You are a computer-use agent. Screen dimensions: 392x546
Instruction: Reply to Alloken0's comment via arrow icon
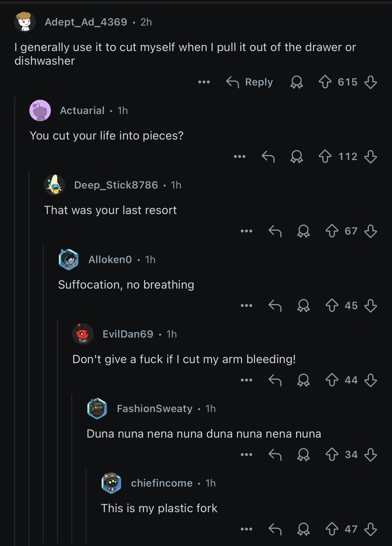(x=275, y=306)
